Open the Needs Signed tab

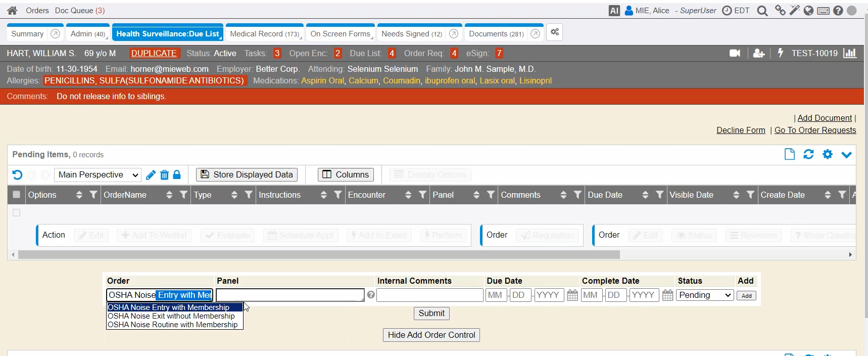[411, 34]
